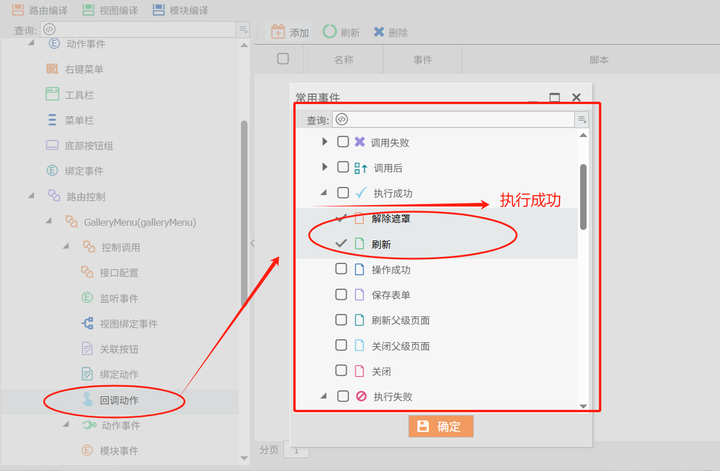Select the 刷新 checked tree item
Image resolution: width=720 pixels, height=471 pixels.
coord(382,244)
